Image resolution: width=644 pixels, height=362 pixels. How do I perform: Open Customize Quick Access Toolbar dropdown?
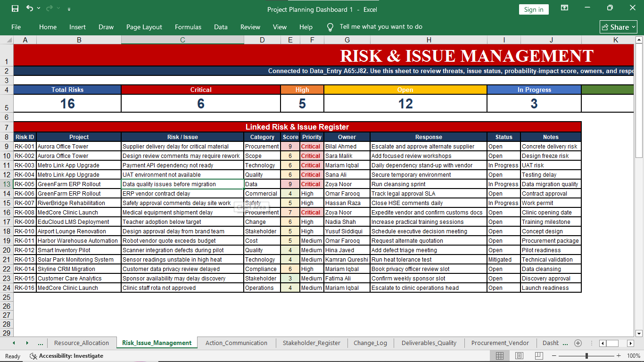tap(69, 9)
